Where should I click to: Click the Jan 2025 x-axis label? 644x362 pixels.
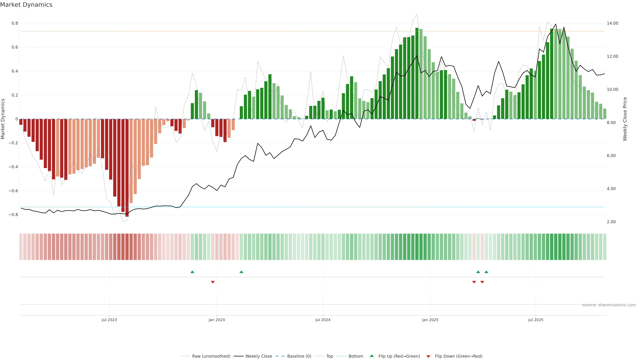[x=430, y=320]
